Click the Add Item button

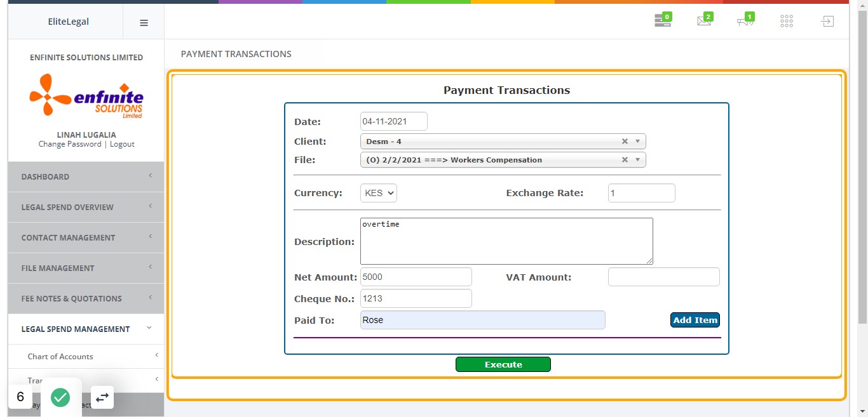(695, 320)
